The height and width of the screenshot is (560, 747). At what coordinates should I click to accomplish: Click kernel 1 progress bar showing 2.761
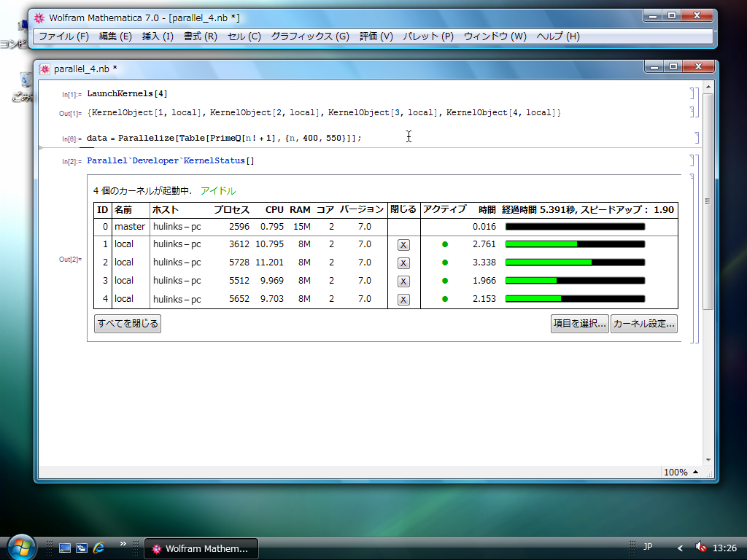pos(575,244)
